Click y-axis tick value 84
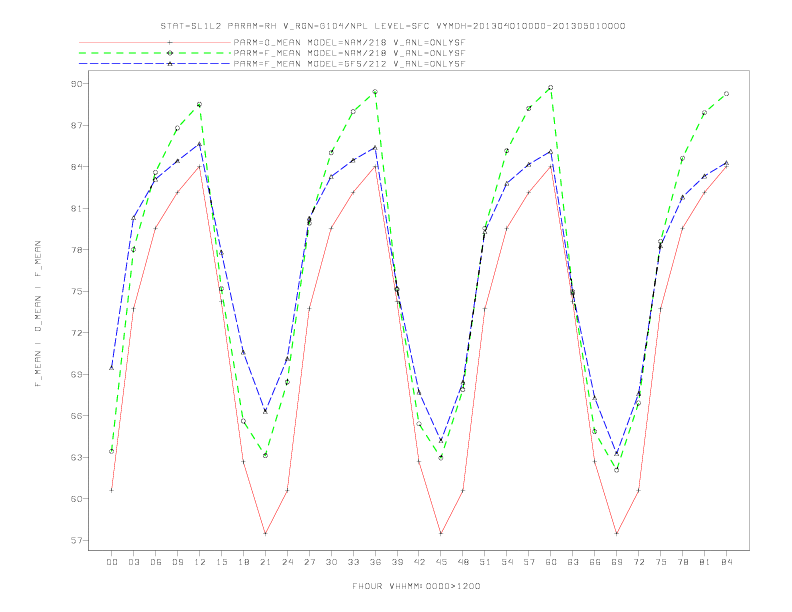This screenshot has height=612, width=792. pos(76,167)
